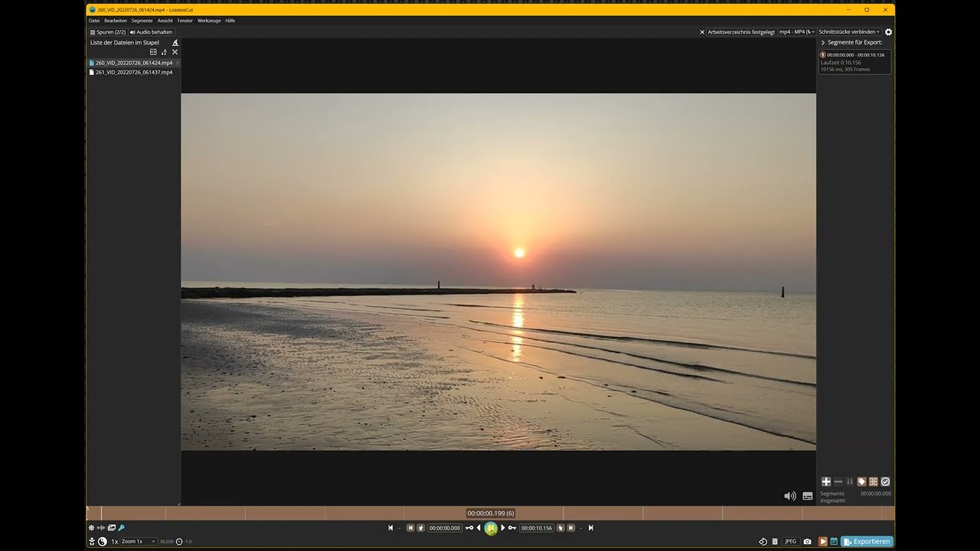The width and height of the screenshot is (980, 551).
Task: Remove the segment with minus icon
Action: click(x=838, y=481)
